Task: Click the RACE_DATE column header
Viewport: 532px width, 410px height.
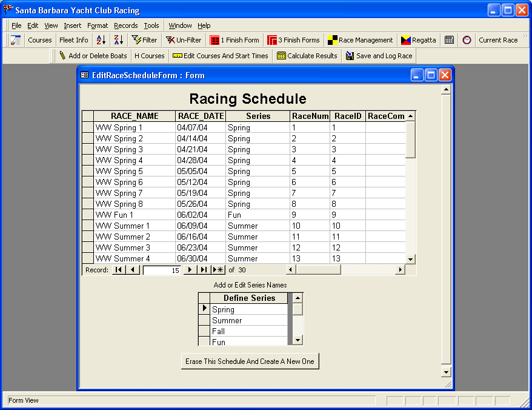Action: pyautogui.click(x=201, y=116)
